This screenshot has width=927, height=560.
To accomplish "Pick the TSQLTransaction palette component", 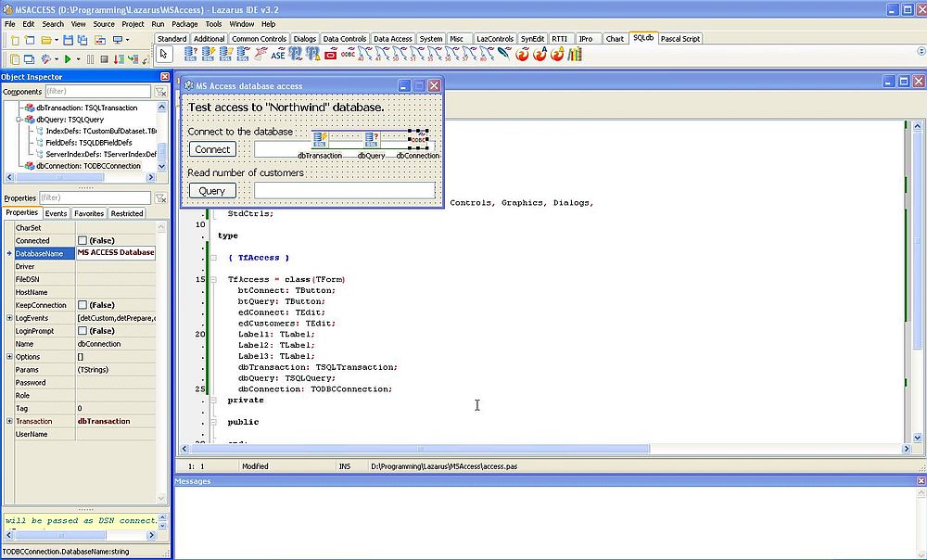I will [208, 55].
